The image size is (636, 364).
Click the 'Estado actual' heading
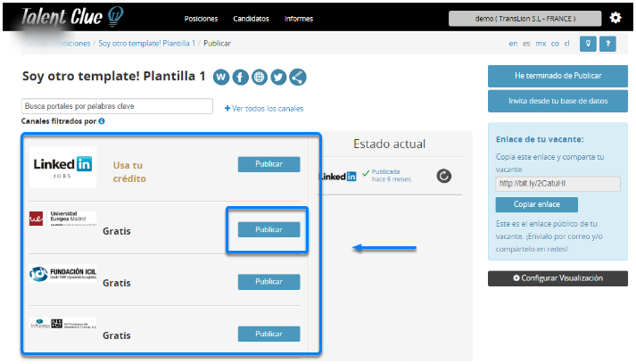click(x=389, y=144)
